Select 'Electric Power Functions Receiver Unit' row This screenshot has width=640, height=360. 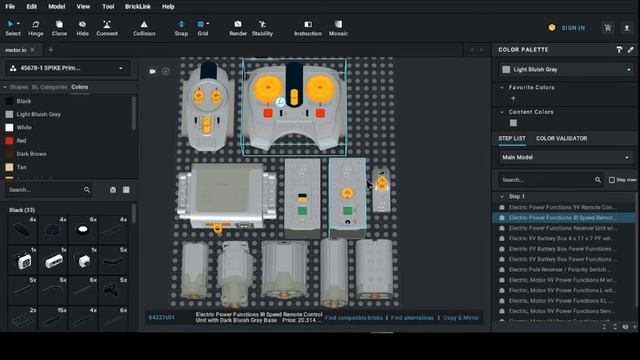point(563,228)
